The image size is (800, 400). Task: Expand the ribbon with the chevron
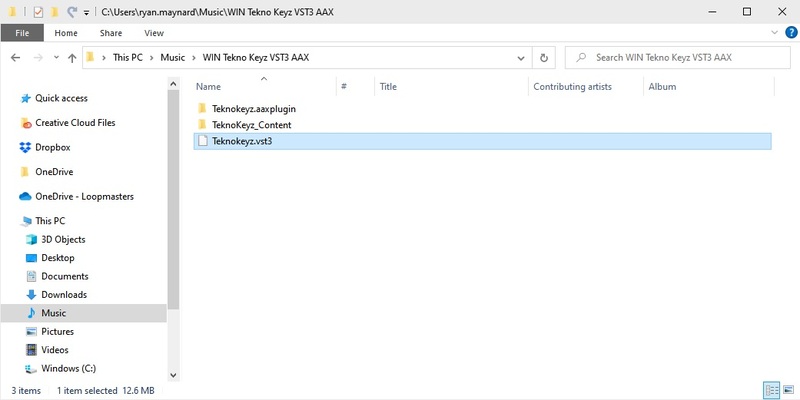(774, 33)
